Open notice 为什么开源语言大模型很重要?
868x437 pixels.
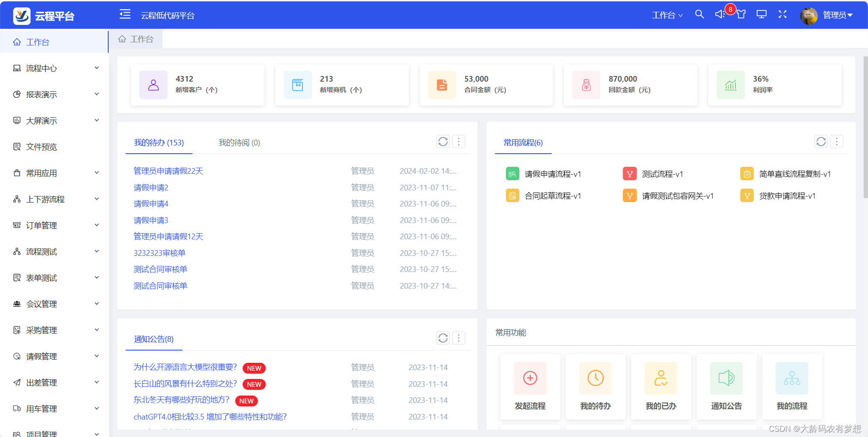pyautogui.click(x=185, y=367)
